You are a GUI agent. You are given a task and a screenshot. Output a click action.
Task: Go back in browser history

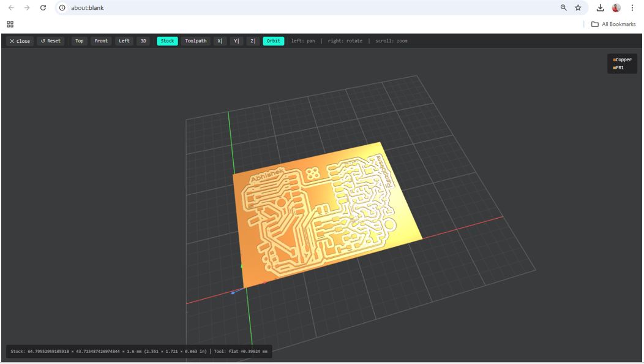pos(11,8)
